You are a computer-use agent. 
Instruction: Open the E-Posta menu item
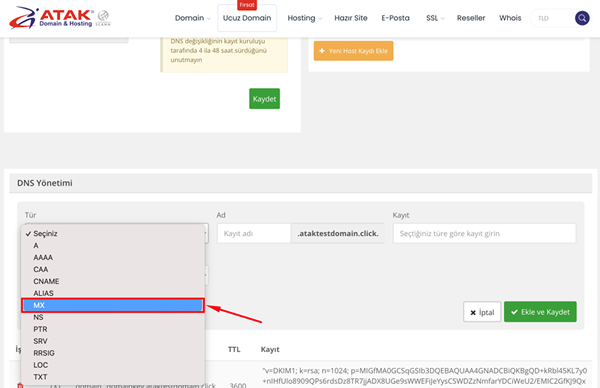[x=395, y=18]
